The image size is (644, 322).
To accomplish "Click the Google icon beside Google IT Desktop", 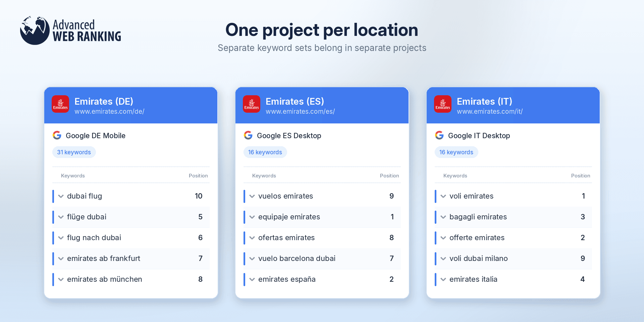I will [x=439, y=135].
